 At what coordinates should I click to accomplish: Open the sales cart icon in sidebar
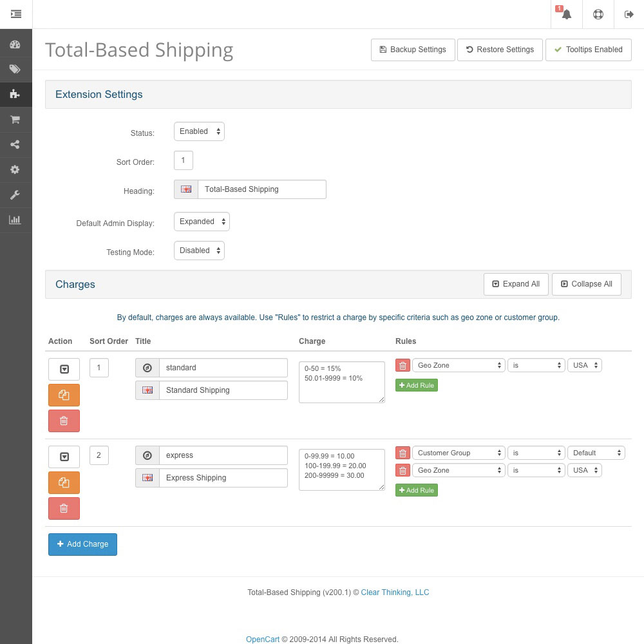coord(15,120)
